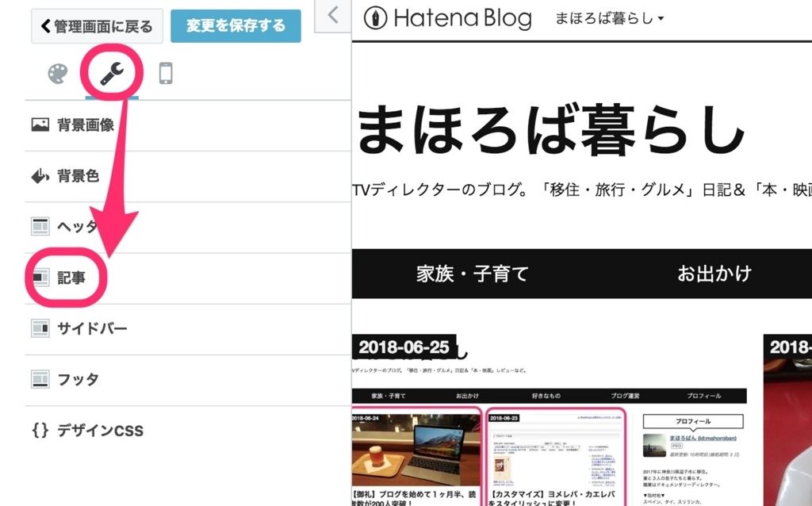The image size is (812, 506).
Task: Open the 【御礼】ブログを始めて１ヶ月半 article title
Action: [414, 499]
